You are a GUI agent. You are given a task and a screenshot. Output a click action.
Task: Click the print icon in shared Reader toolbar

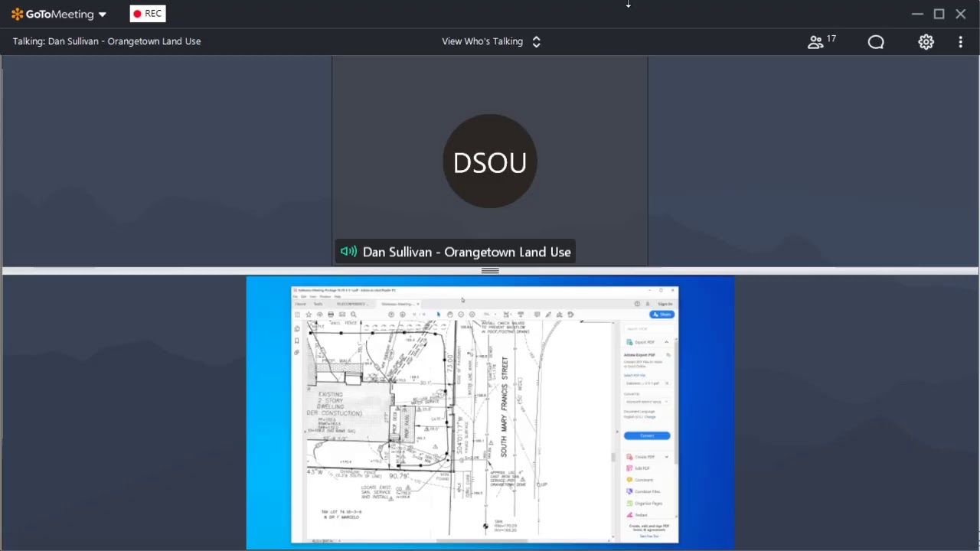click(x=331, y=315)
